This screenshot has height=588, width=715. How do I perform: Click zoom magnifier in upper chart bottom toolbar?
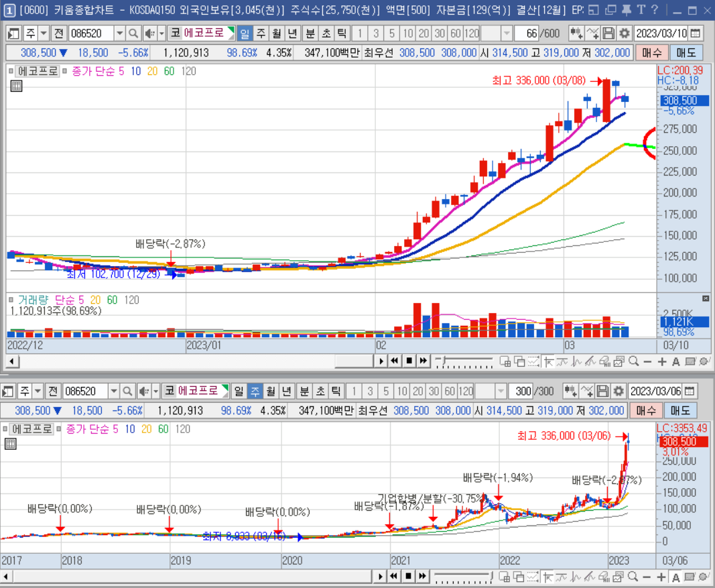coord(633,362)
